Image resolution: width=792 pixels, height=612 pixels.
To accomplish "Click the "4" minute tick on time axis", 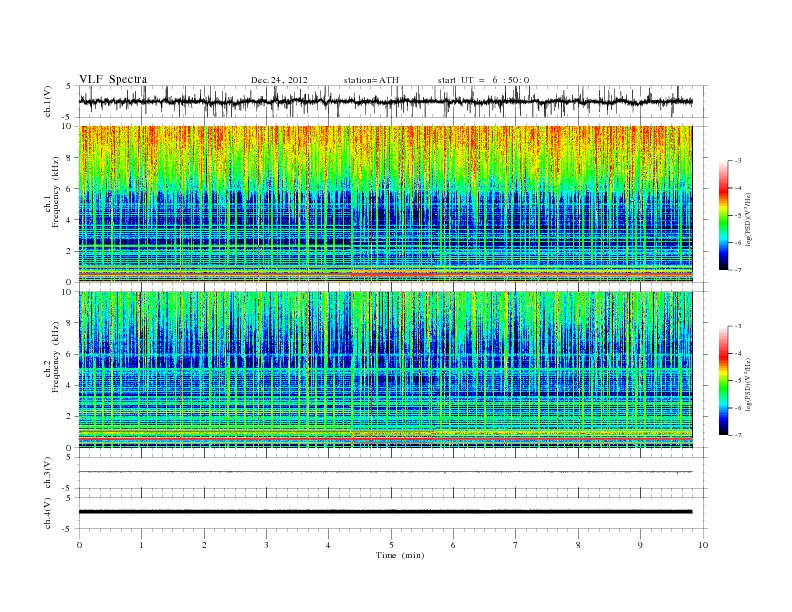I will [x=329, y=545].
